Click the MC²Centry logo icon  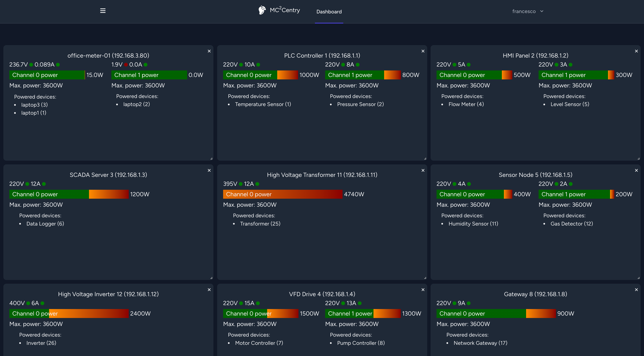point(262,10)
